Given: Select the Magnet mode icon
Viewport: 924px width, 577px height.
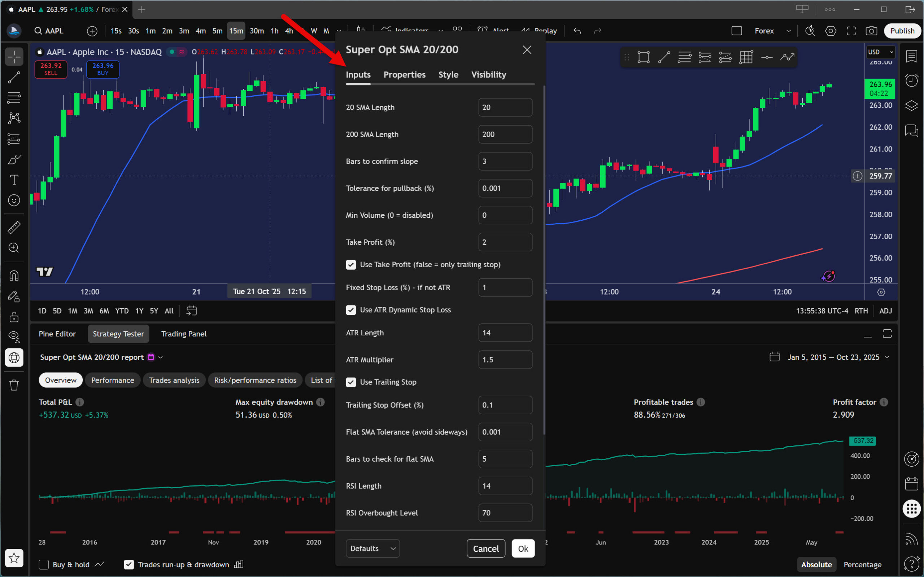Looking at the screenshot, I should (14, 276).
